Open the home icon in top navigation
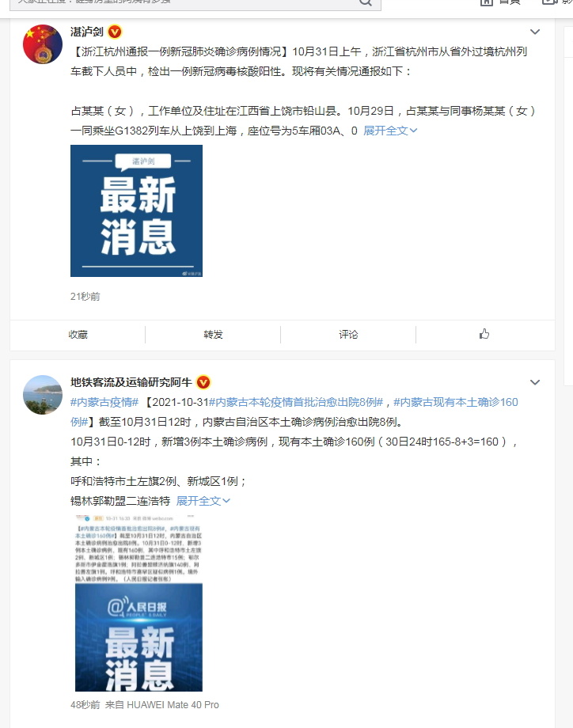573x728 pixels. click(x=486, y=2)
